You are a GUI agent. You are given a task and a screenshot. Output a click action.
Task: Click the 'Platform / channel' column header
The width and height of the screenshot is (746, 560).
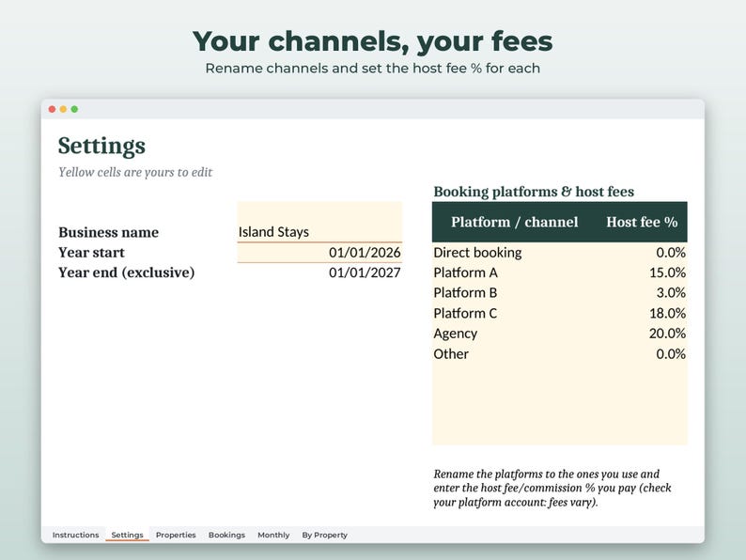[x=515, y=222]
